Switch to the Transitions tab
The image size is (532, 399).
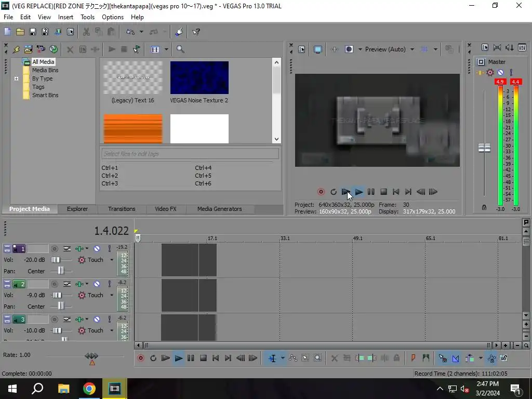tap(122, 209)
